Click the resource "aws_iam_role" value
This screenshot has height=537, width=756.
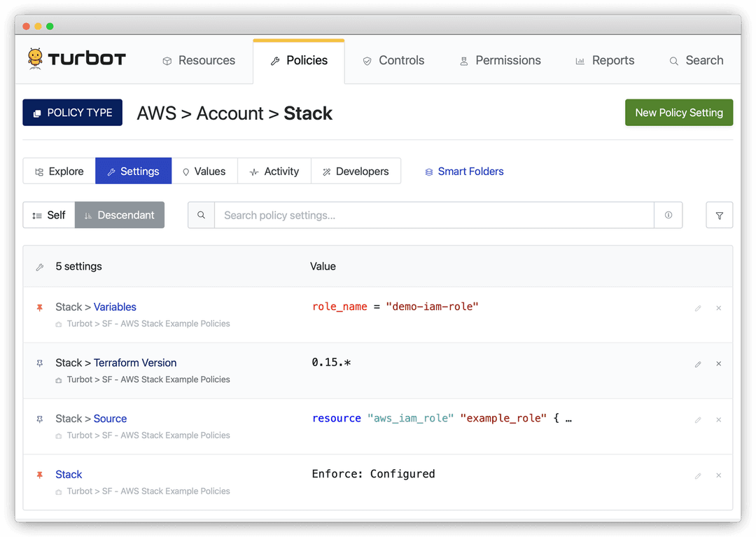(442, 419)
